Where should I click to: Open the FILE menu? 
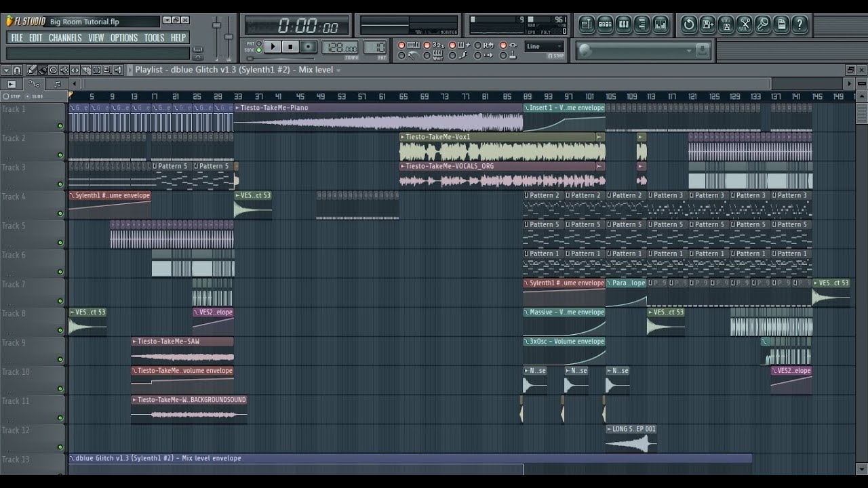[x=17, y=38]
